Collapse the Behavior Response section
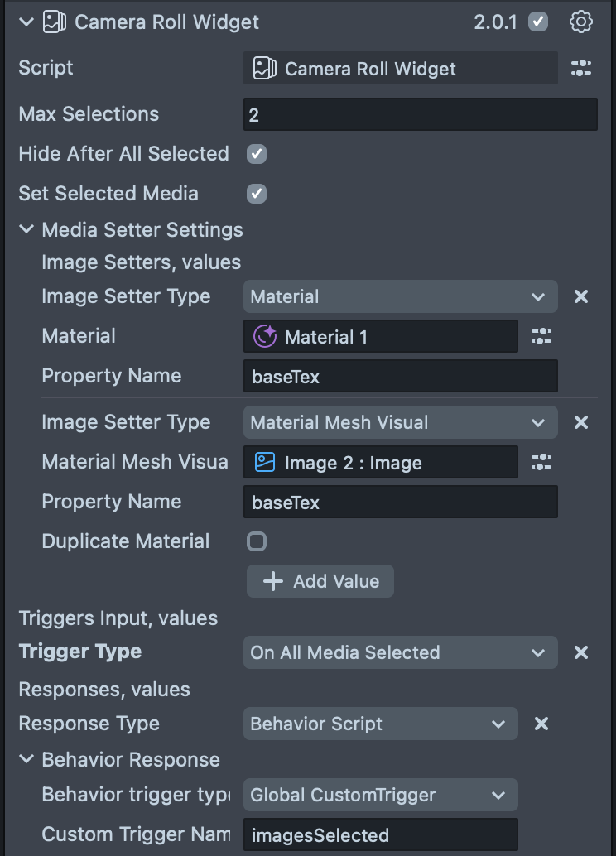616x856 pixels. (27, 760)
